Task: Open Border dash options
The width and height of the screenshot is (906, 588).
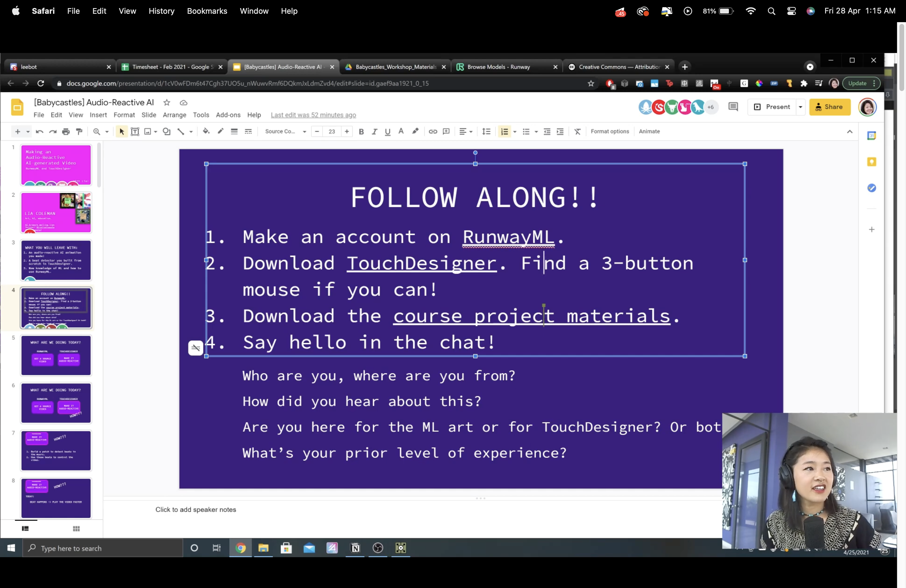Action: point(248,132)
